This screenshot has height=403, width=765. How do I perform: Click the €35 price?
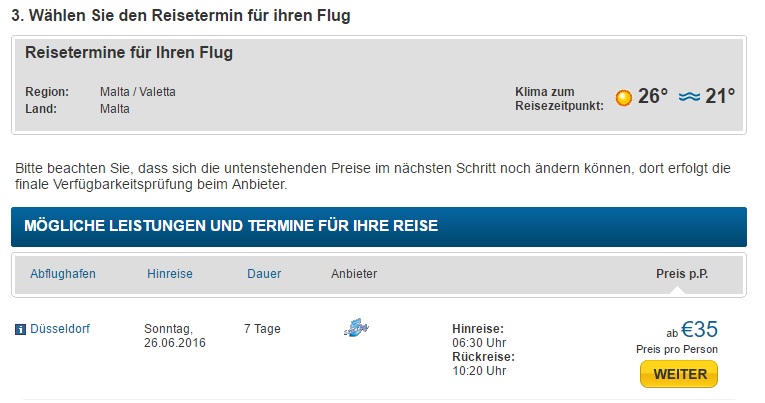pyautogui.click(x=699, y=329)
